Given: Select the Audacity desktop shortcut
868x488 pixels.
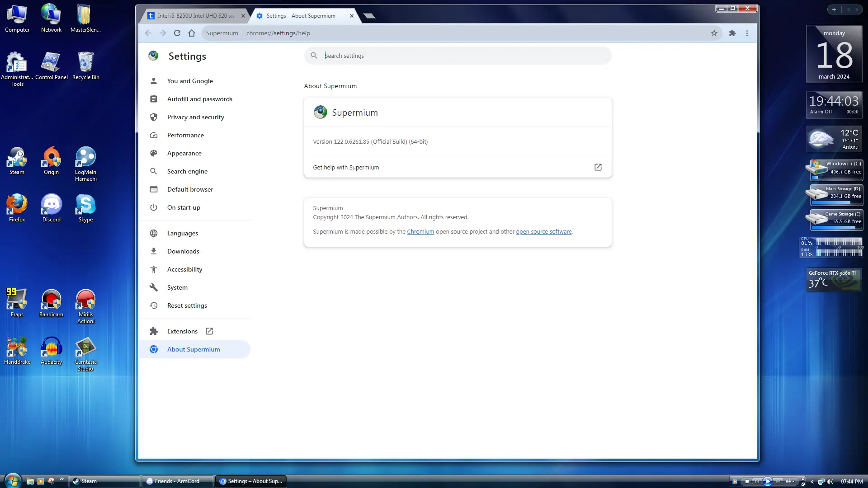Looking at the screenshot, I should pyautogui.click(x=51, y=351).
